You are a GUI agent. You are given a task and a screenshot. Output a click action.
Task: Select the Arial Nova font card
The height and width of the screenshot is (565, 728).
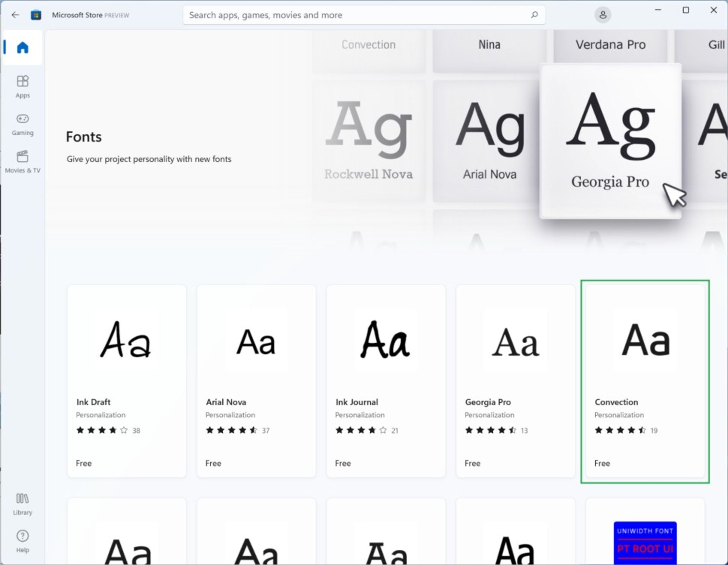point(256,381)
